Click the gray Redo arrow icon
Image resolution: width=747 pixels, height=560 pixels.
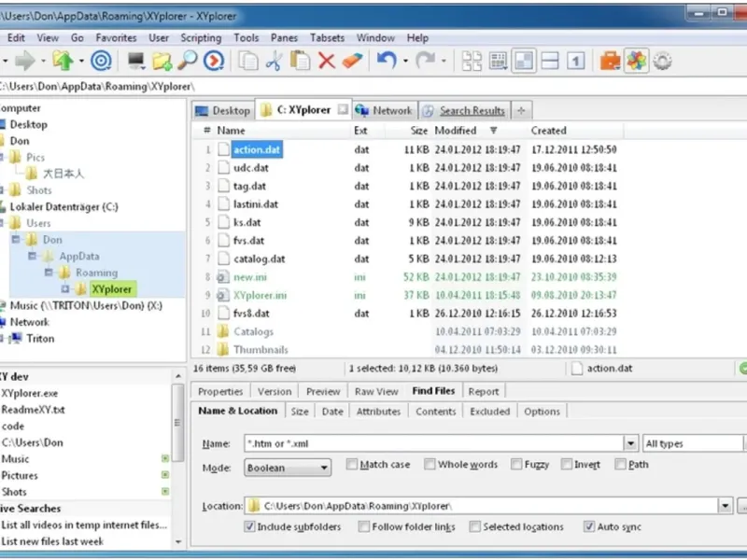click(x=425, y=61)
